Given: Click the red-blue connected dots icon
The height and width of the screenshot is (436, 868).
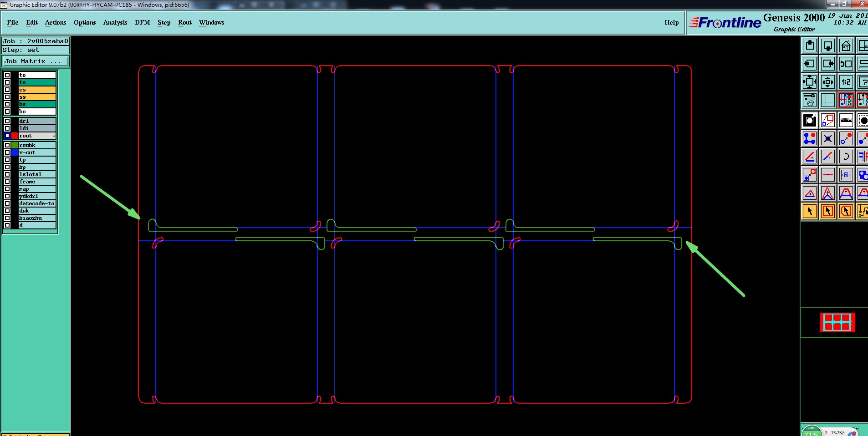Looking at the screenshot, I should coord(810,138).
